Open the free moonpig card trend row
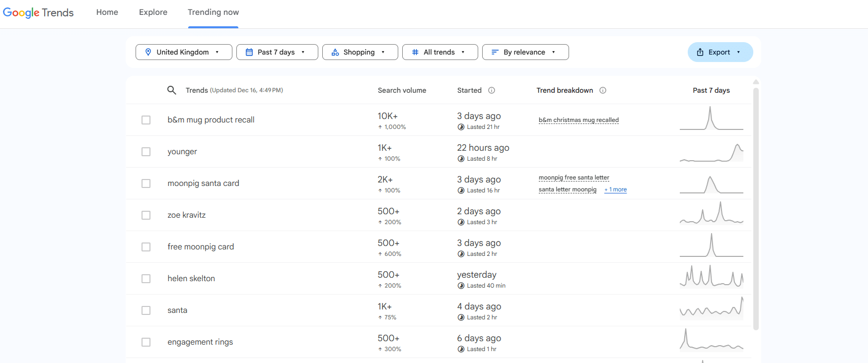The image size is (868, 363). pyautogui.click(x=438, y=247)
